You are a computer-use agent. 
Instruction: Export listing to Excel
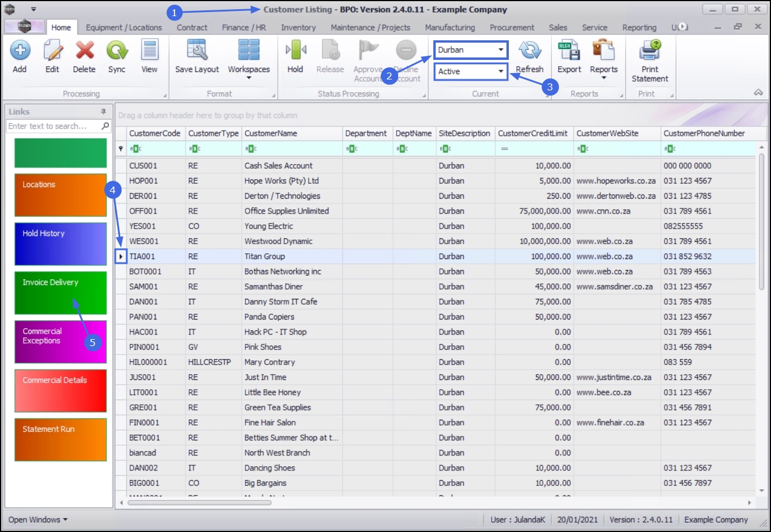pos(569,51)
